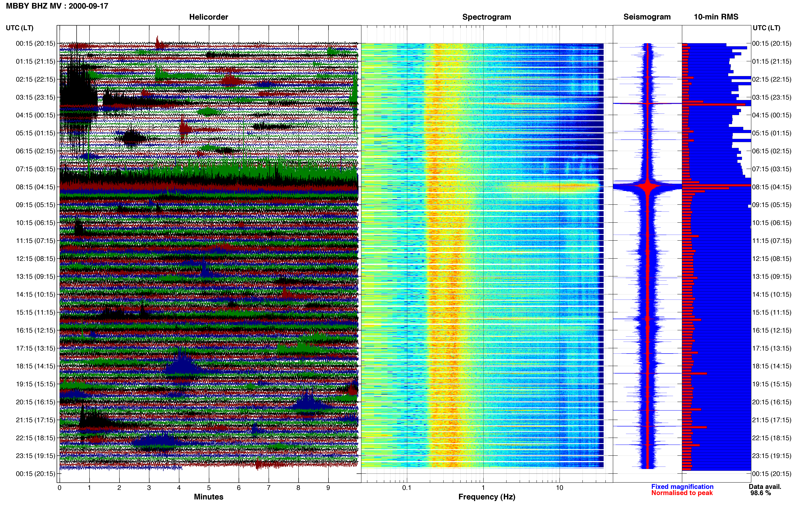Image resolution: width=812 pixels, height=508 pixels.
Task: Click right time label '15:15 (11:15)'
Action: point(772,312)
